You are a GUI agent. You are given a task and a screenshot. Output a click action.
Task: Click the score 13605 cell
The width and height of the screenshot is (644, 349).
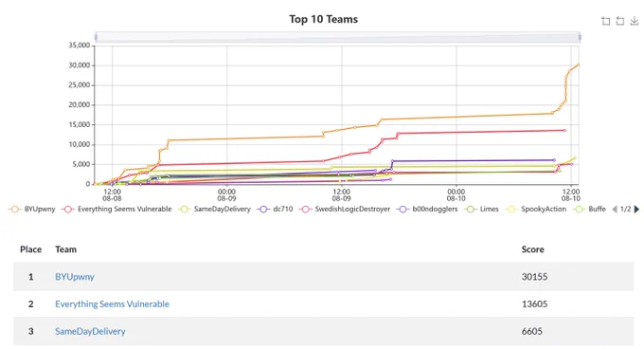534,304
